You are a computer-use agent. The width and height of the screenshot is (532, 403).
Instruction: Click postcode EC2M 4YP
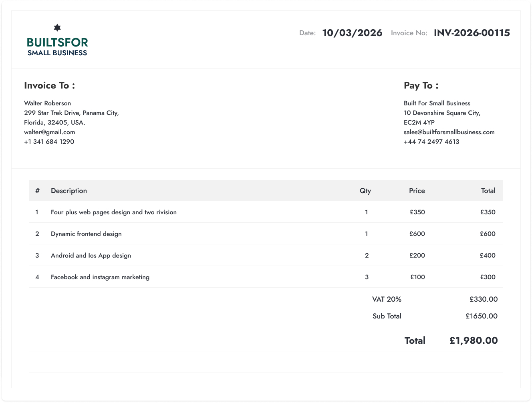point(419,123)
